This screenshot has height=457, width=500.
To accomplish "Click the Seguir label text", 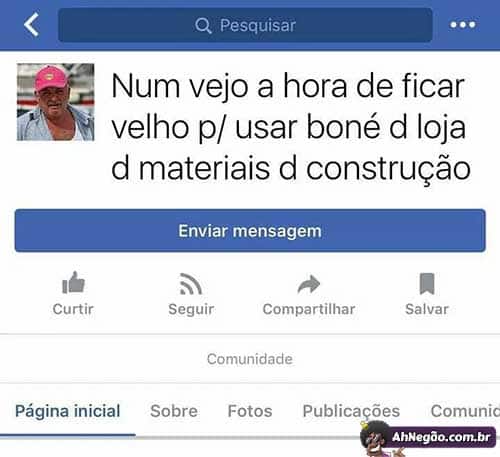I will 191,309.
